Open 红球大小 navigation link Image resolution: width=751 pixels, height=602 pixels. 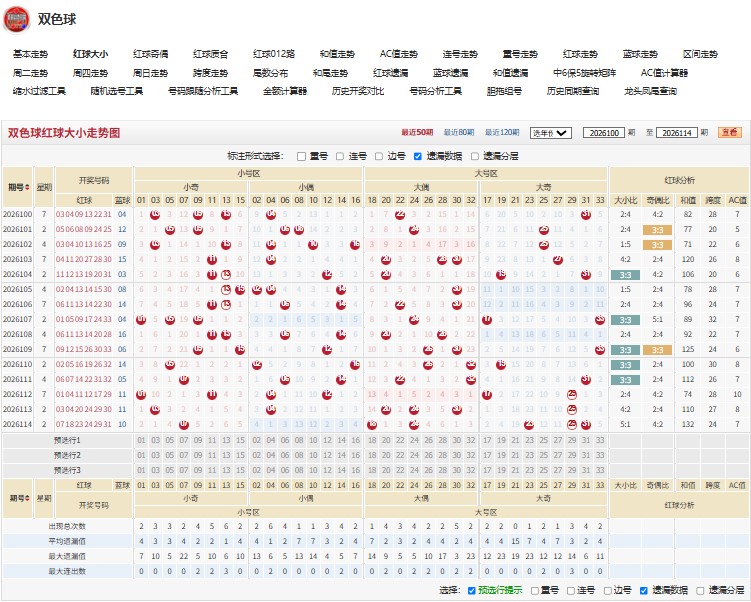coord(91,54)
